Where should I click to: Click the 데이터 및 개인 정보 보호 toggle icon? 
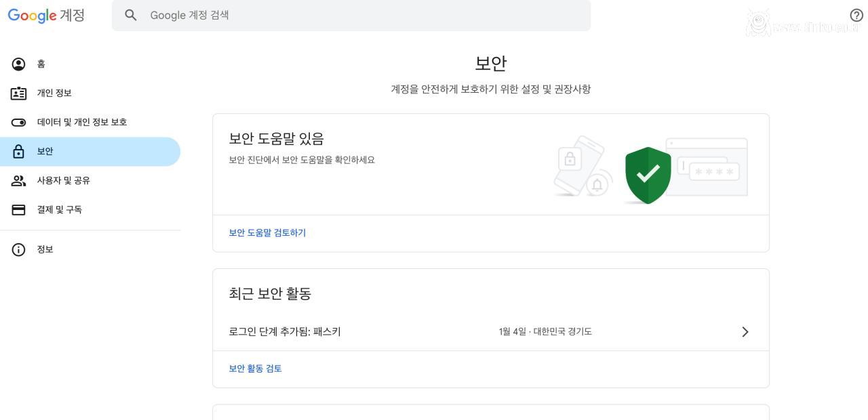pyautogui.click(x=19, y=123)
